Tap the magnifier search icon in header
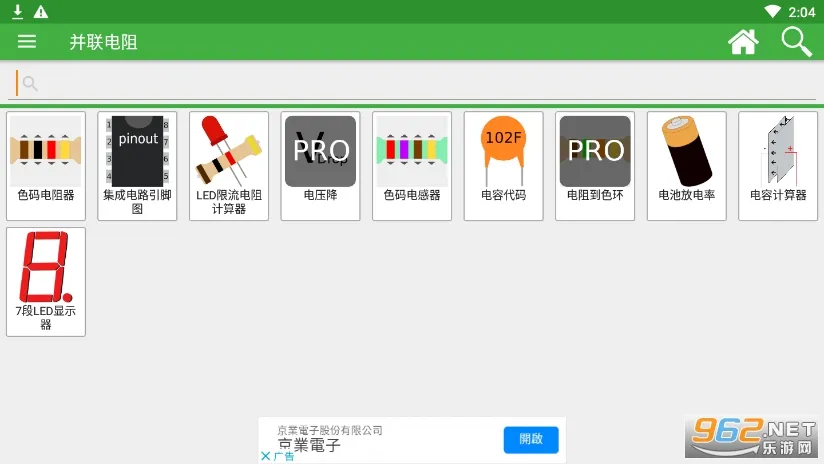This screenshot has height=464, width=824. (x=796, y=41)
